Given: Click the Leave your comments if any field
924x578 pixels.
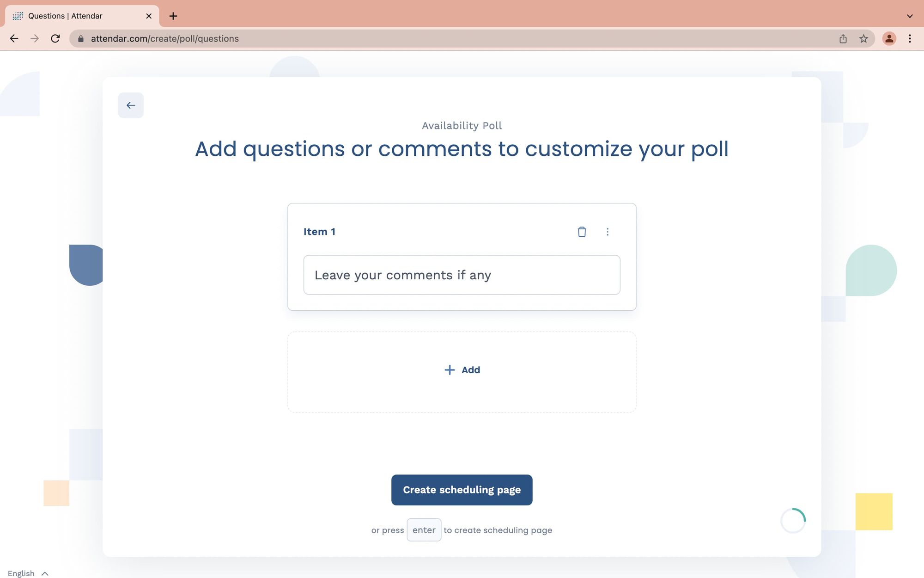Looking at the screenshot, I should tap(462, 275).
